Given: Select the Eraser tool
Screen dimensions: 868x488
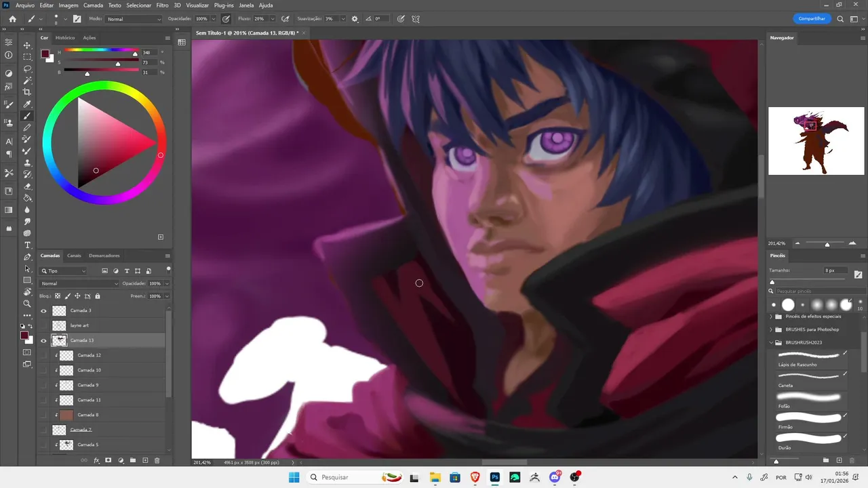Looking at the screenshot, I should tap(27, 186).
